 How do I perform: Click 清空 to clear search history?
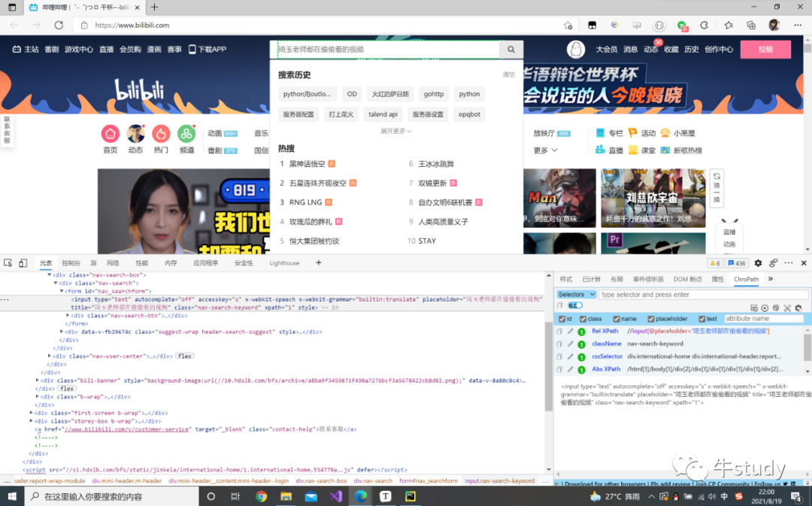(508, 75)
